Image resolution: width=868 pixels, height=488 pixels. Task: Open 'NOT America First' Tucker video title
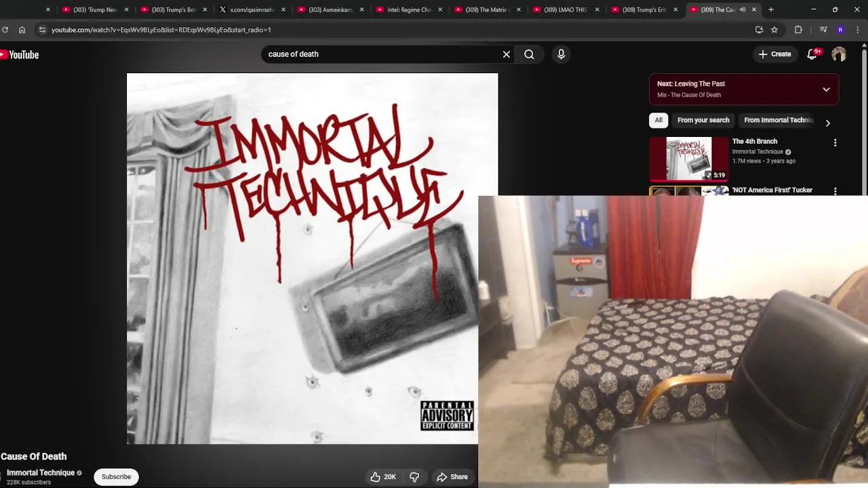pyautogui.click(x=772, y=190)
